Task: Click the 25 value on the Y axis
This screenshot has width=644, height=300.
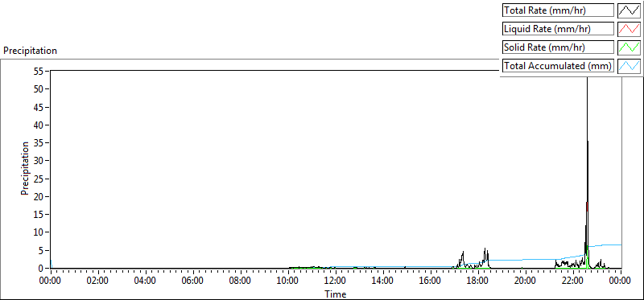Action: (x=39, y=179)
